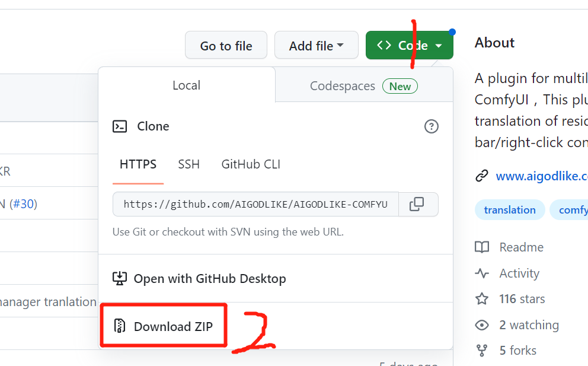View the 5 forks link

(x=518, y=350)
